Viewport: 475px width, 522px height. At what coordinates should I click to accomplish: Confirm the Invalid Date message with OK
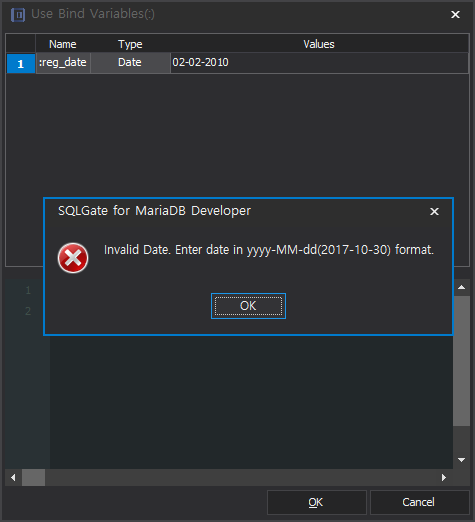pos(248,306)
